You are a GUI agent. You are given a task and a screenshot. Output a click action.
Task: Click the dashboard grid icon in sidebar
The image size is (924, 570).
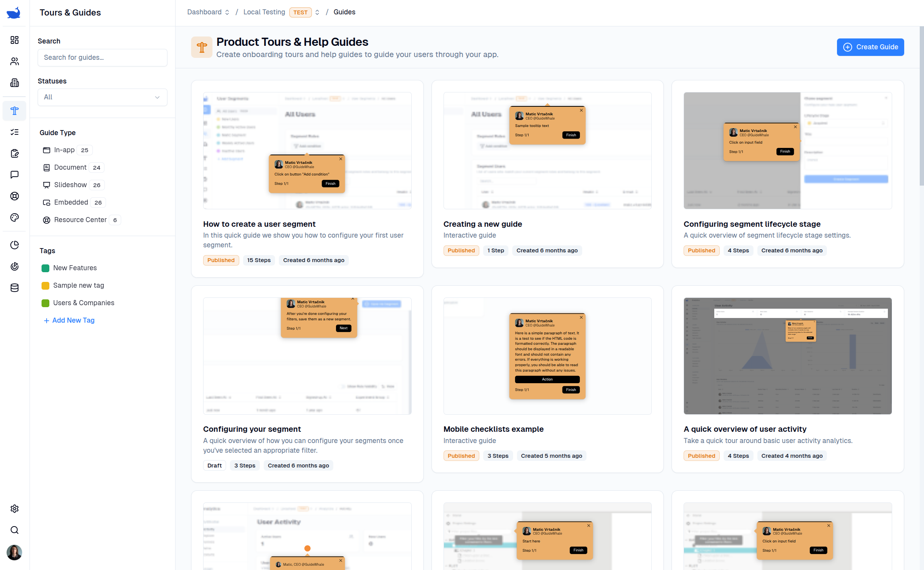coord(14,40)
